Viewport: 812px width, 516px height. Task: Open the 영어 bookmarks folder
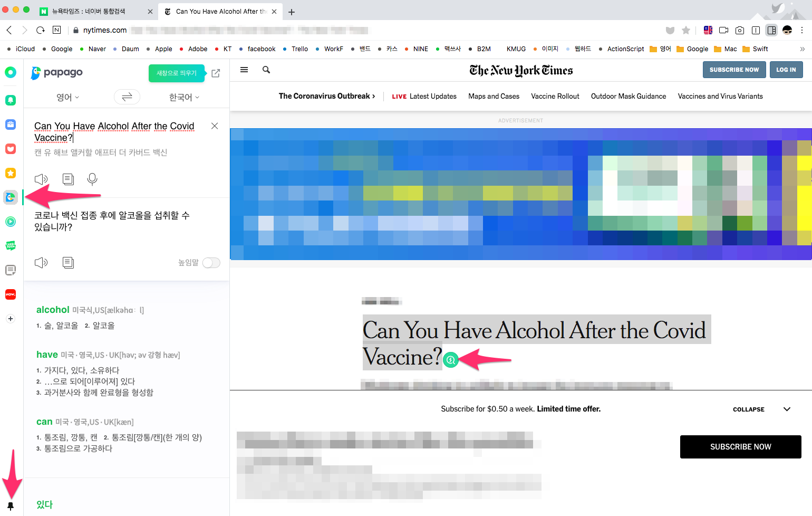pos(661,49)
